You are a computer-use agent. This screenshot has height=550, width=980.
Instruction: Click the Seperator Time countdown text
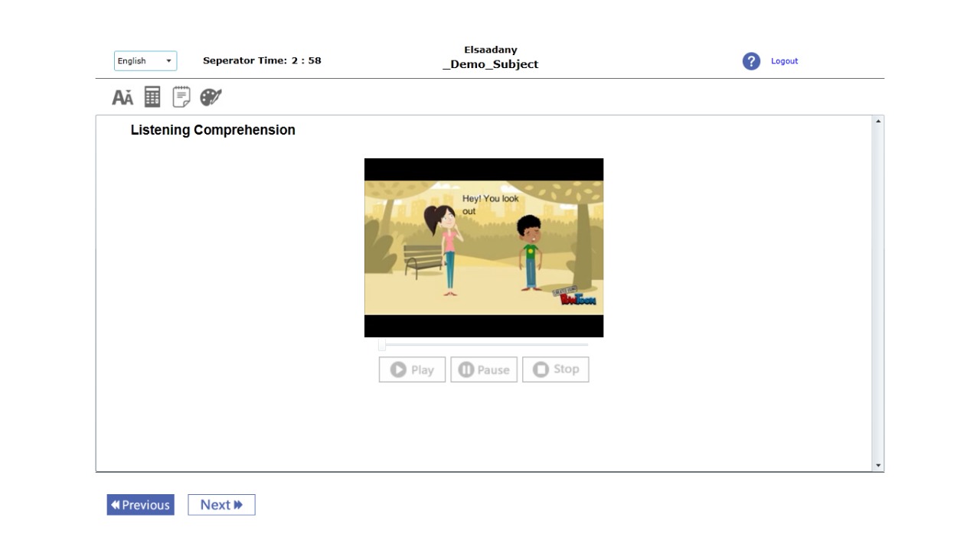[x=262, y=60]
